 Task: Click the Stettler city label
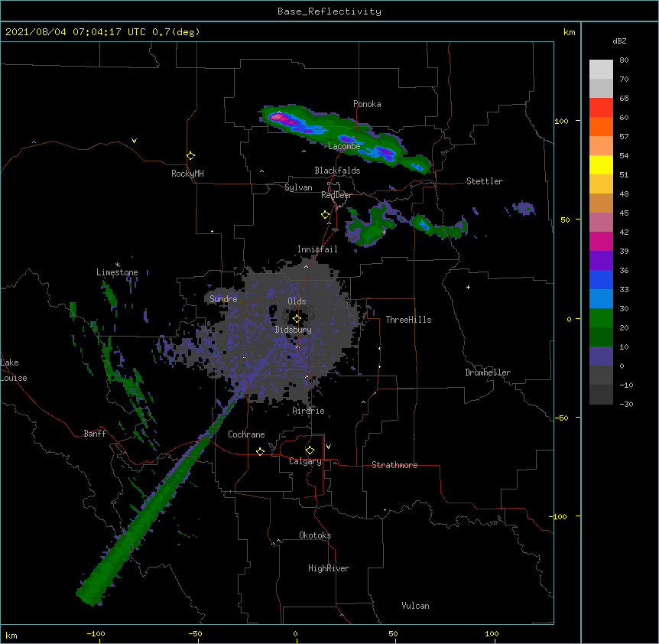pyautogui.click(x=485, y=181)
